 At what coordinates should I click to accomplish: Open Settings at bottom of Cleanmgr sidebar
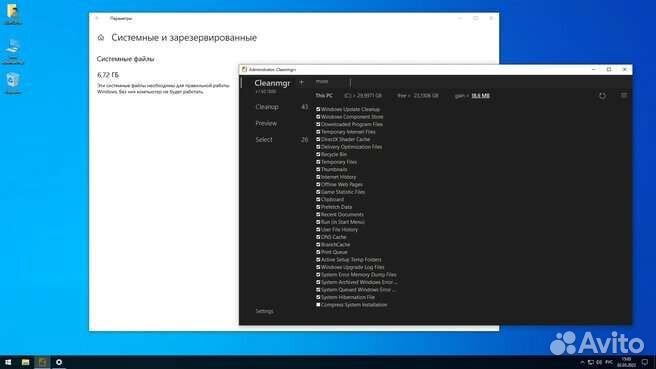(x=264, y=311)
